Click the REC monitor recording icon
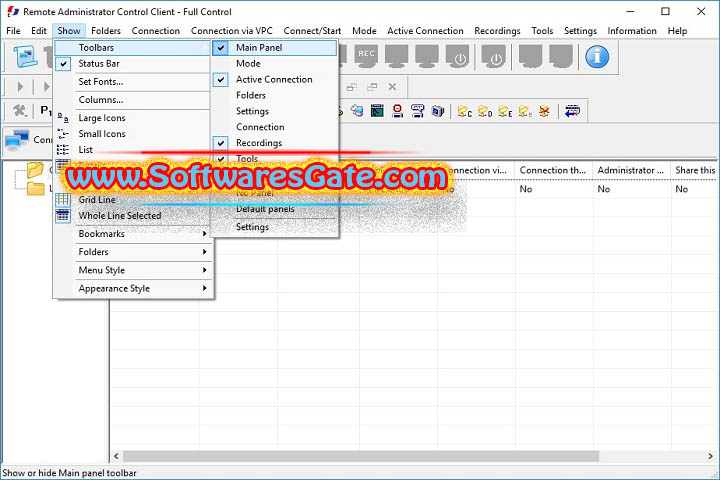The height and width of the screenshot is (480, 720). tap(366, 56)
